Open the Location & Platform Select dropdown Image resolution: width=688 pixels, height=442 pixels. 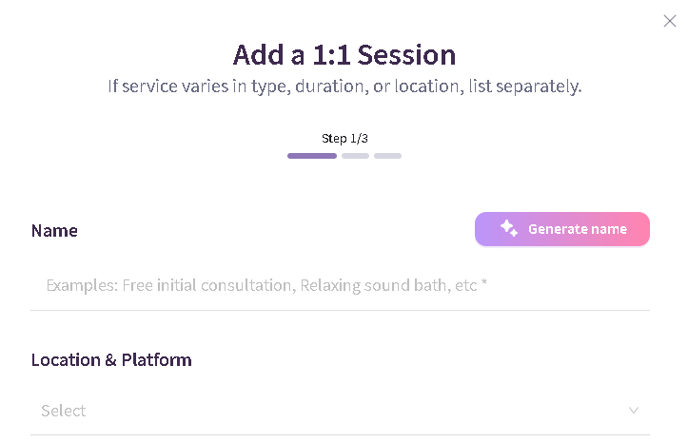340,410
